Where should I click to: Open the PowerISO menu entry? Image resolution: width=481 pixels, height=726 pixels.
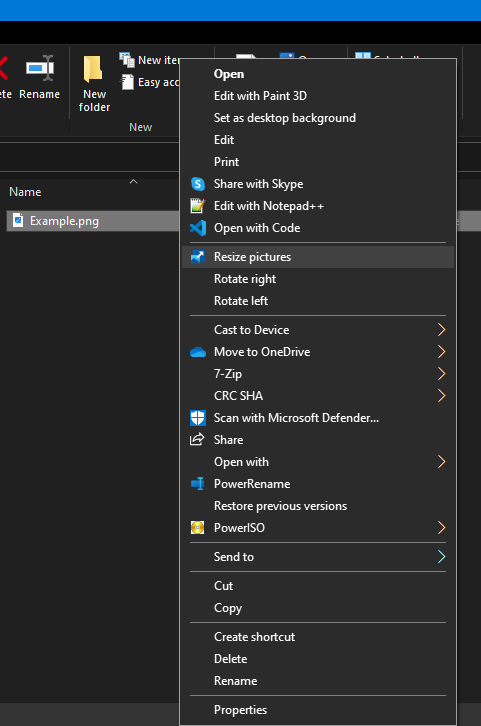(x=318, y=528)
